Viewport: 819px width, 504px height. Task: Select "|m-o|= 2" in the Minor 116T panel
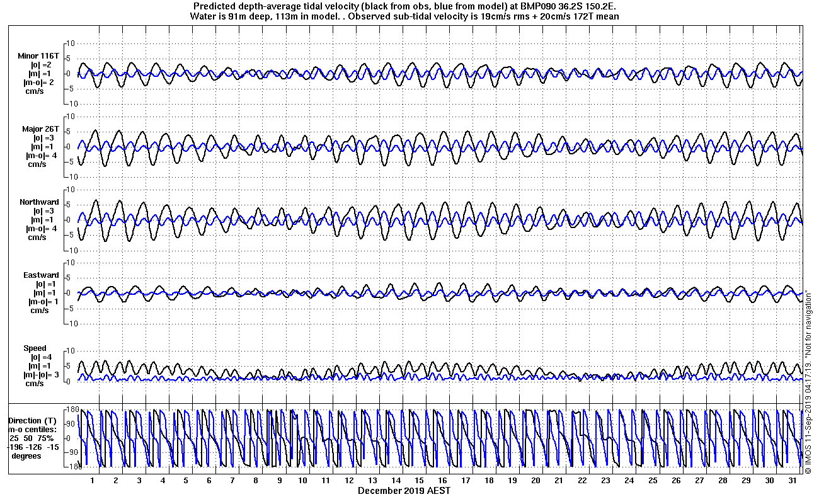(40, 83)
